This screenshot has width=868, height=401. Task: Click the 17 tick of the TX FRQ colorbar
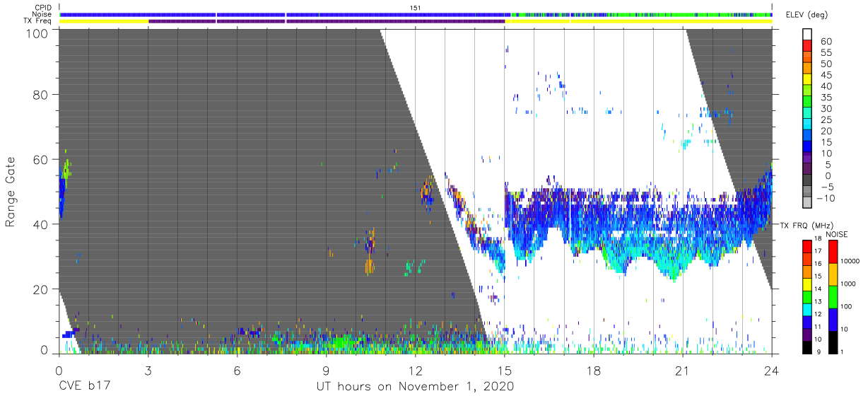point(819,252)
